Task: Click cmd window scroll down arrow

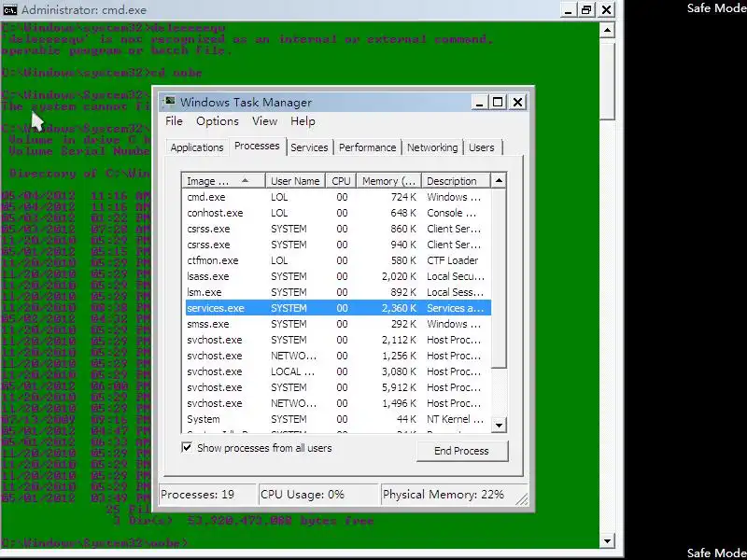Action: (607, 540)
